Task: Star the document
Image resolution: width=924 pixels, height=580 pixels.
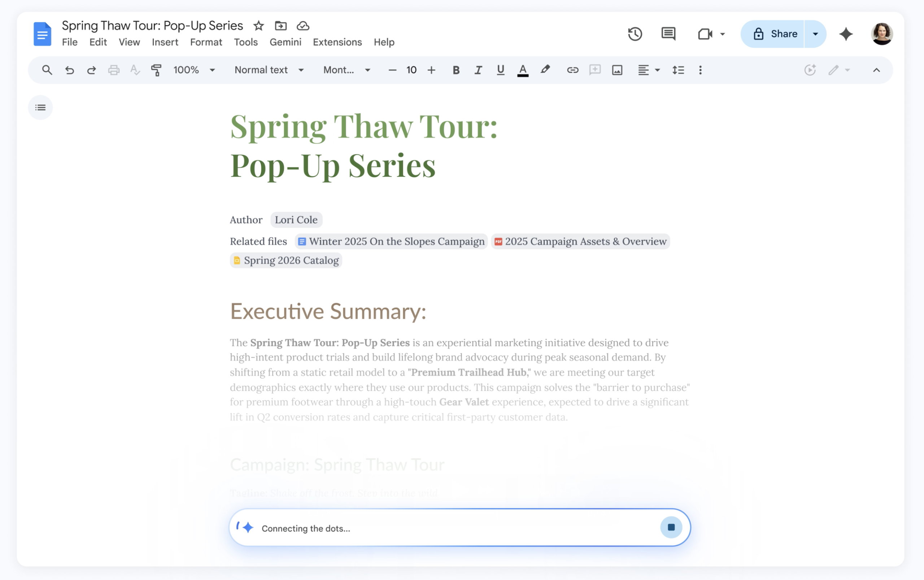Action: [258, 26]
